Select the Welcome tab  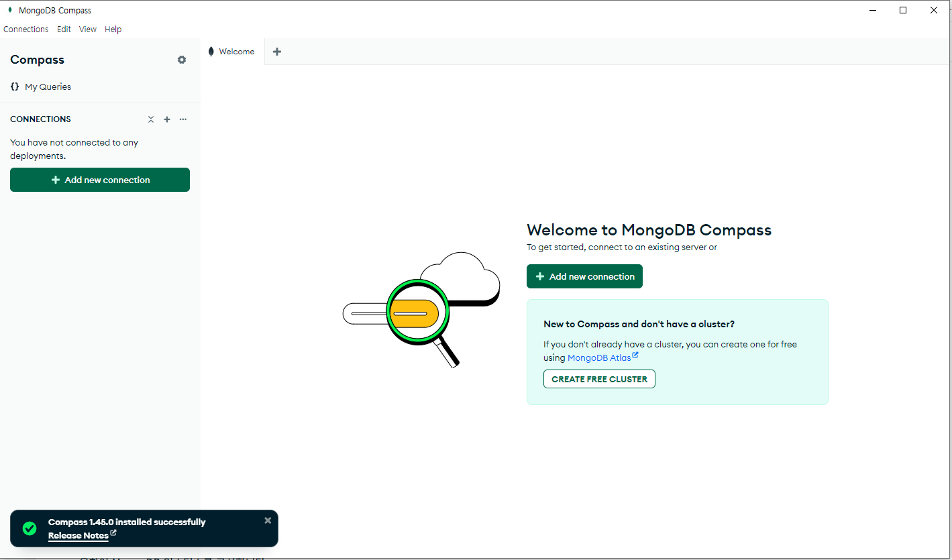233,52
